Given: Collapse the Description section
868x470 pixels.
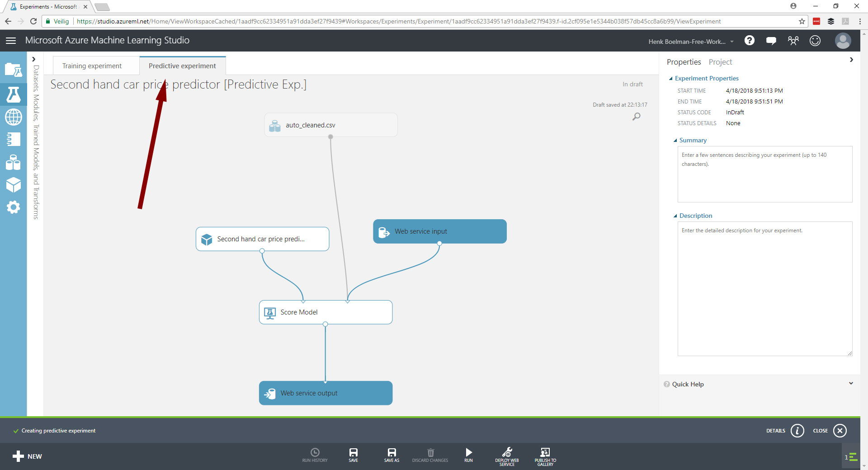Looking at the screenshot, I should [675, 216].
